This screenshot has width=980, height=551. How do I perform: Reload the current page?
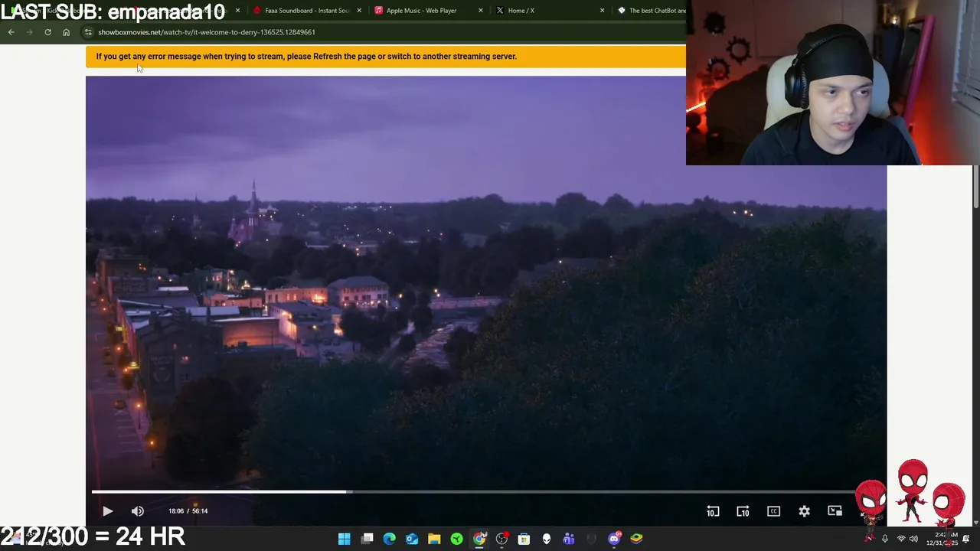(x=47, y=32)
